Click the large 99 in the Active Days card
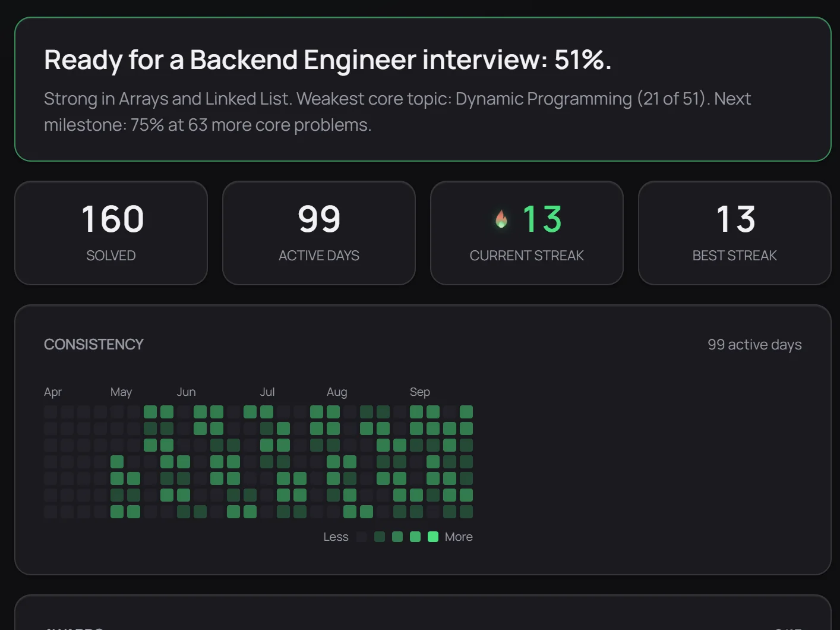Viewport: 840px width, 630px height. coord(319,219)
